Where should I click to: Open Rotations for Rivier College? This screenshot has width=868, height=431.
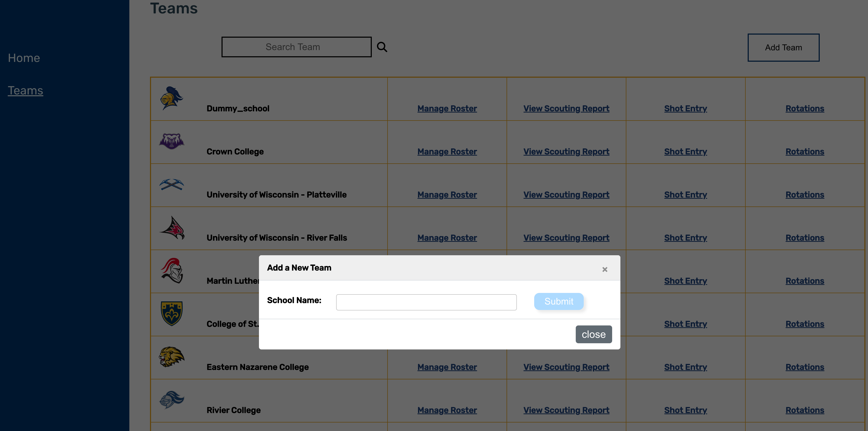click(x=805, y=410)
